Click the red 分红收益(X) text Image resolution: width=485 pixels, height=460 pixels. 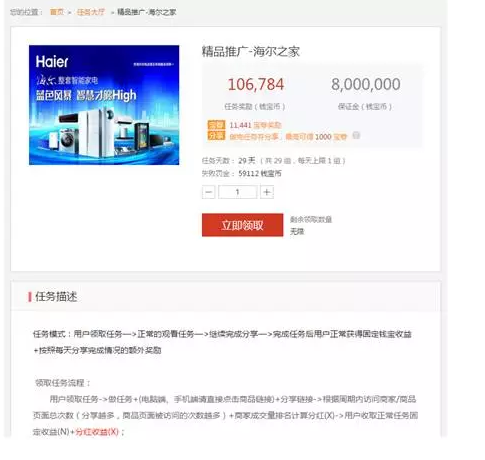(97, 432)
